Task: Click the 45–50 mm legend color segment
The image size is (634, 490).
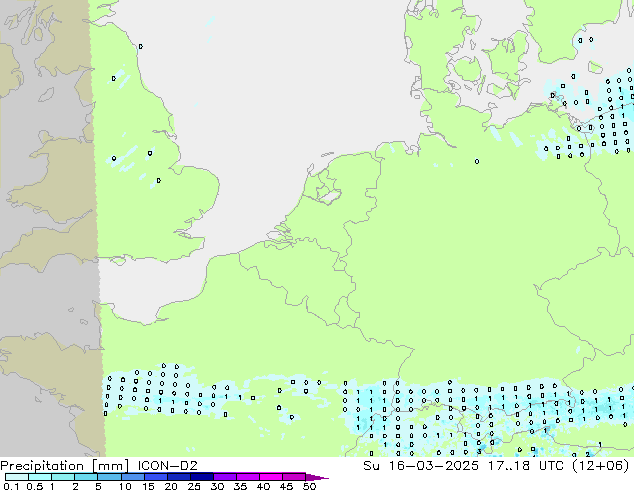Action: [x=294, y=477]
